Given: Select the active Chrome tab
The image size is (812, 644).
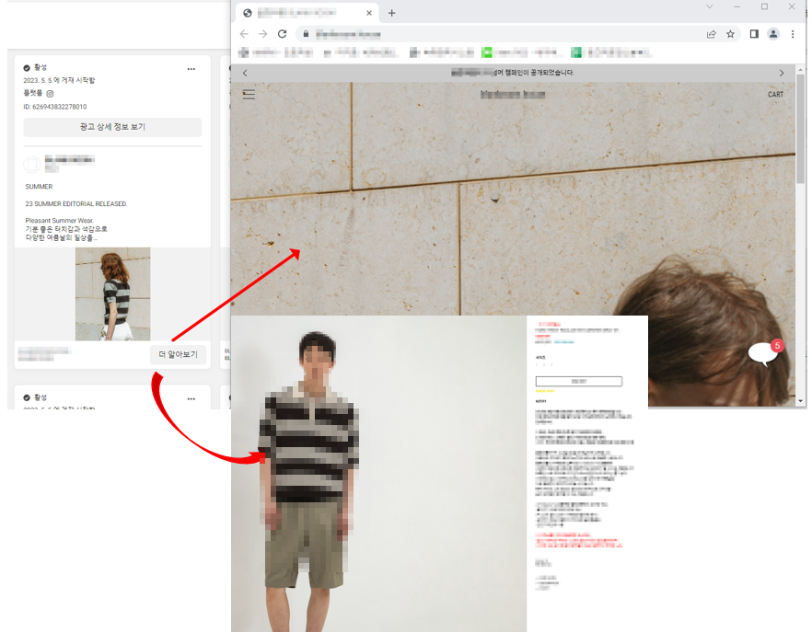Looking at the screenshot, I should click(307, 13).
